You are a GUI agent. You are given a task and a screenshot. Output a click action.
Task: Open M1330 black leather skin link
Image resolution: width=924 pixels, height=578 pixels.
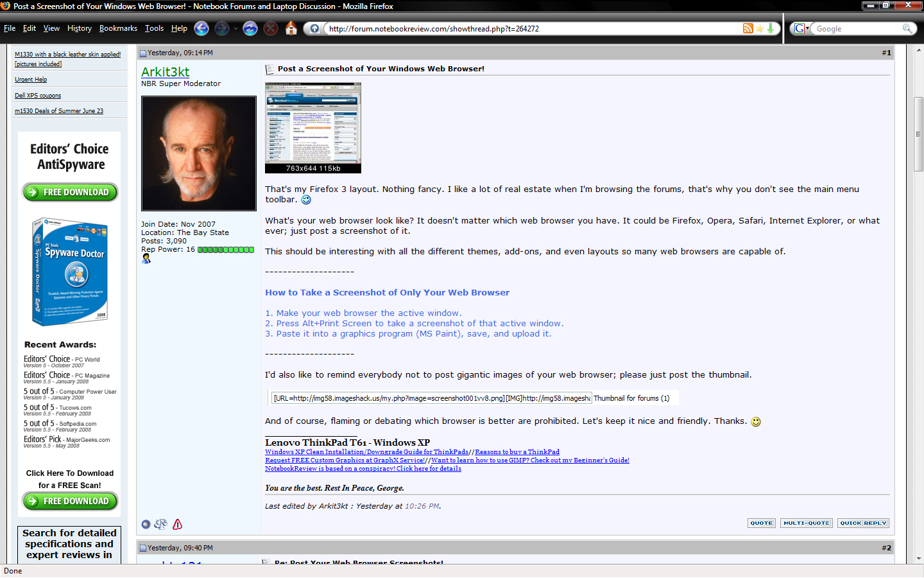point(67,59)
